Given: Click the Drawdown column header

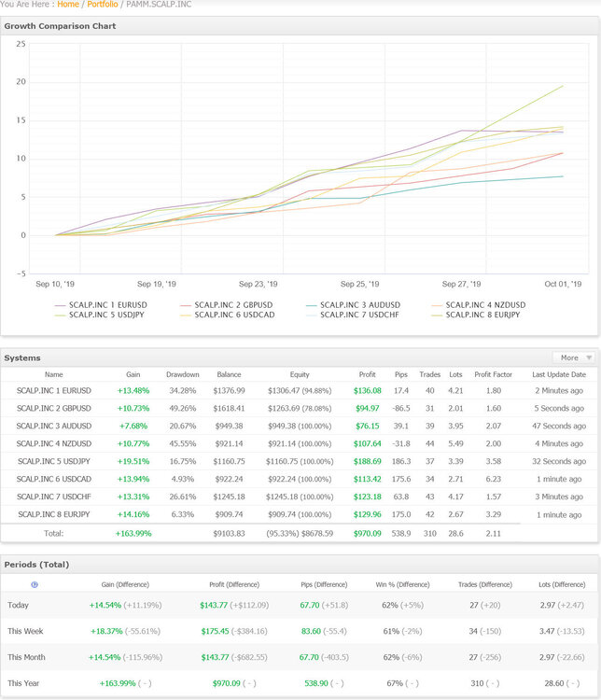Looking at the screenshot, I should [x=183, y=374].
